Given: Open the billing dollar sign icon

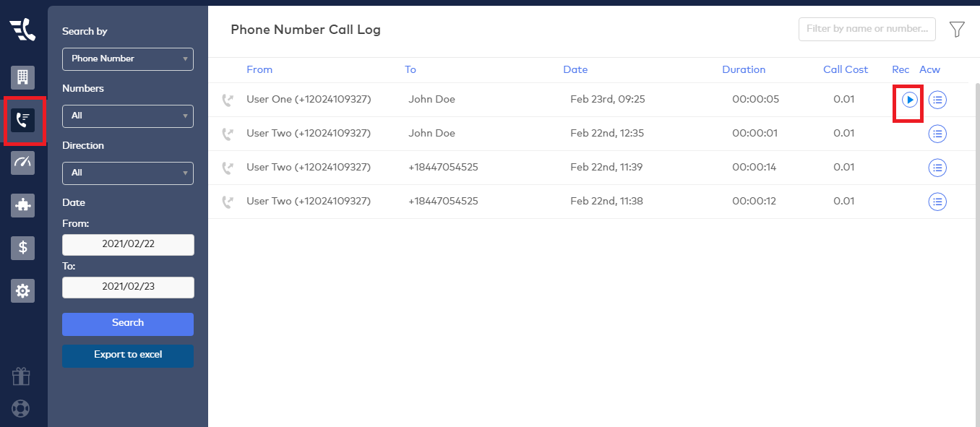Looking at the screenshot, I should 22,248.
